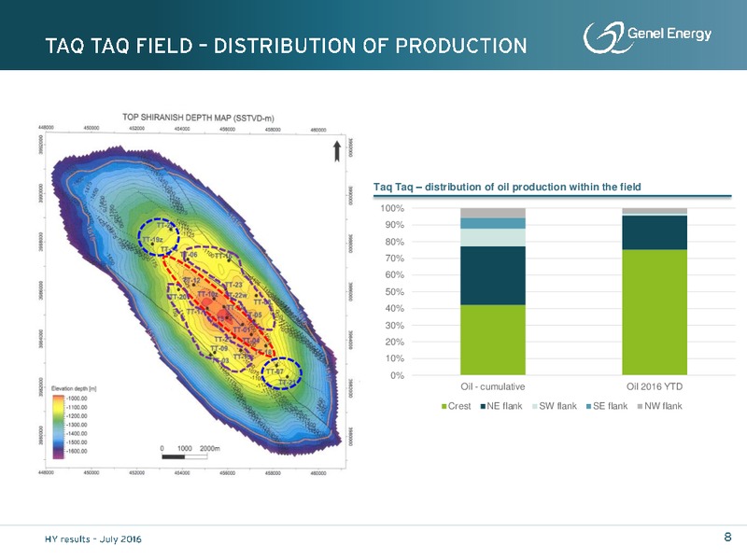
Task: Click the 50% y-axis label
Action: coord(394,292)
